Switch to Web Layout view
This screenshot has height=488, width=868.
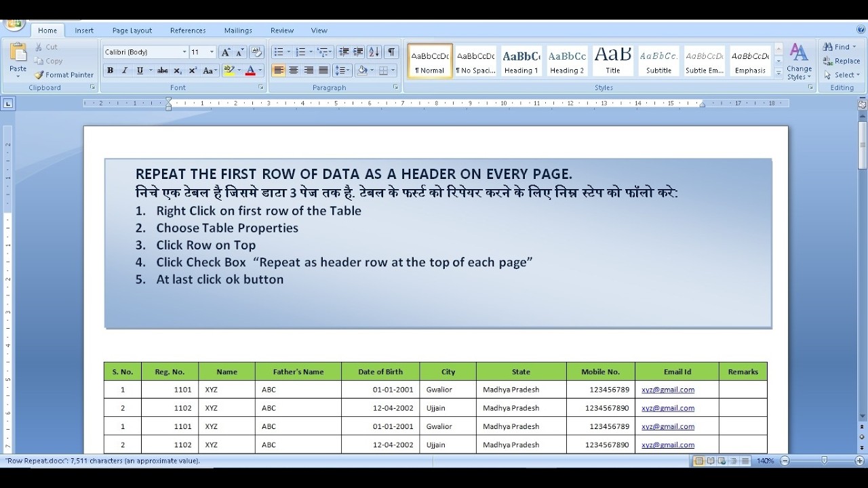pyautogui.click(x=722, y=461)
